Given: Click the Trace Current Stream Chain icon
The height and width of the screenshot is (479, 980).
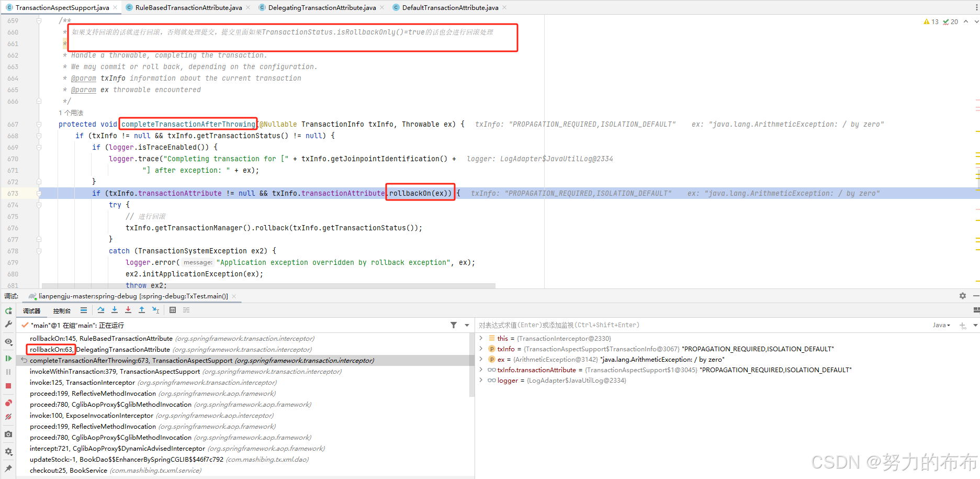Looking at the screenshot, I should click(x=186, y=310).
